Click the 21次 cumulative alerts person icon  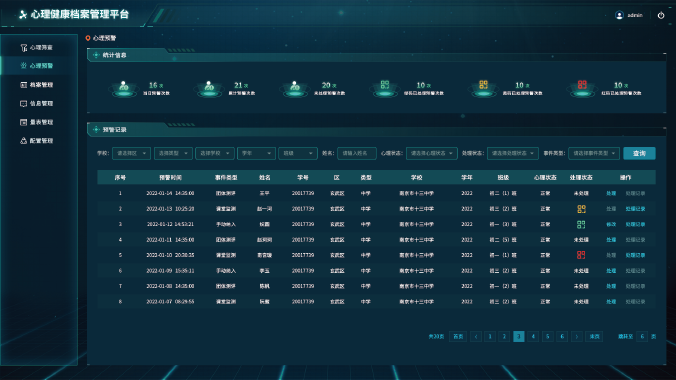(209, 88)
